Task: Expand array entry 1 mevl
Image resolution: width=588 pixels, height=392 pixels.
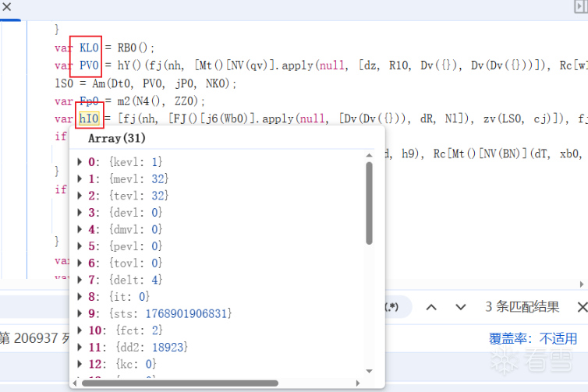Action: (x=80, y=178)
